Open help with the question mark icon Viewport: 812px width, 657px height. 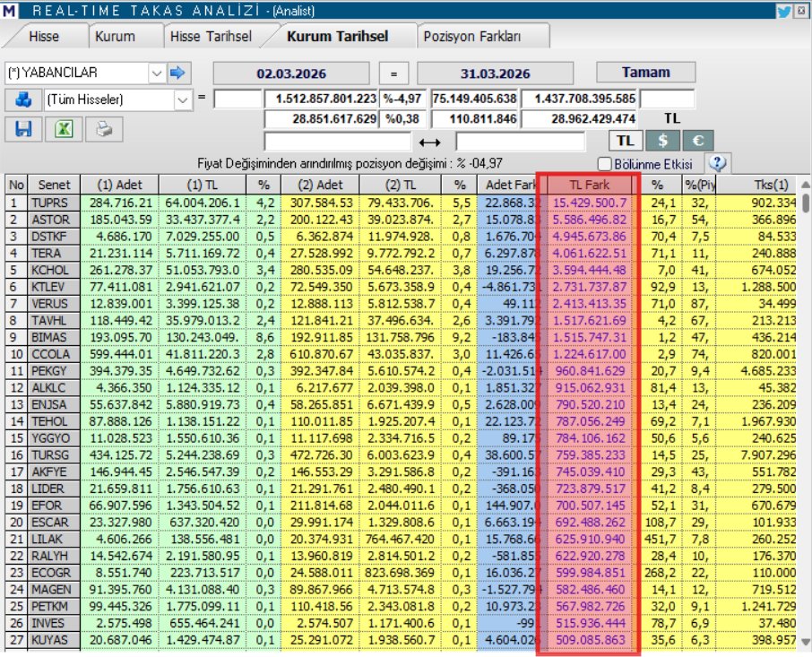[717, 164]
